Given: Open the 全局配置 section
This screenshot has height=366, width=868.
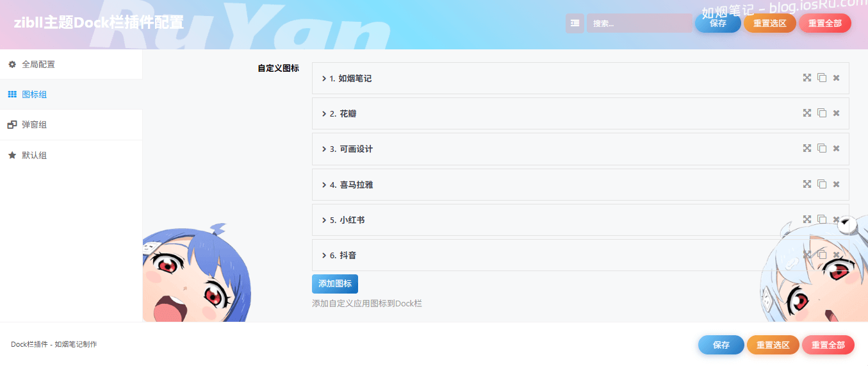Looking at the screenshot, I should point(38,64).
